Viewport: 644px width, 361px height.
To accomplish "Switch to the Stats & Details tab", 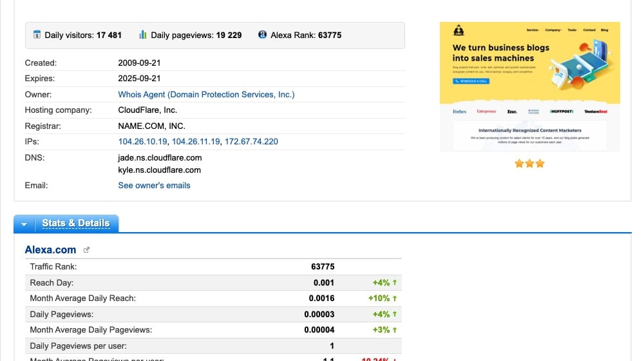I will pyautogui.click(x=75, y=224).
